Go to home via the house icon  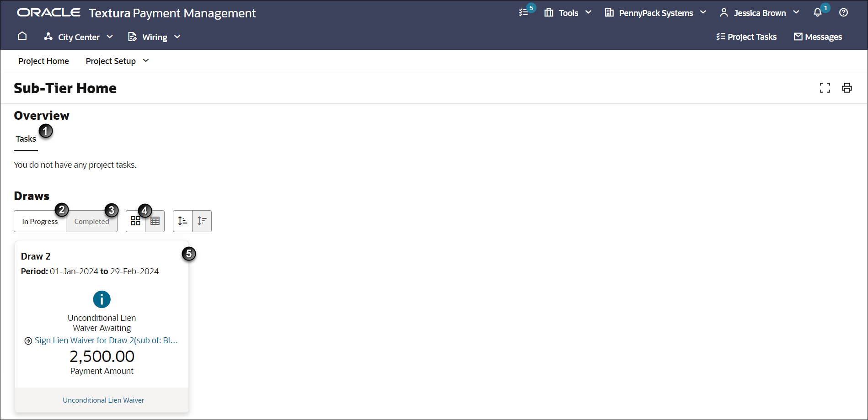tap(22, 37)
